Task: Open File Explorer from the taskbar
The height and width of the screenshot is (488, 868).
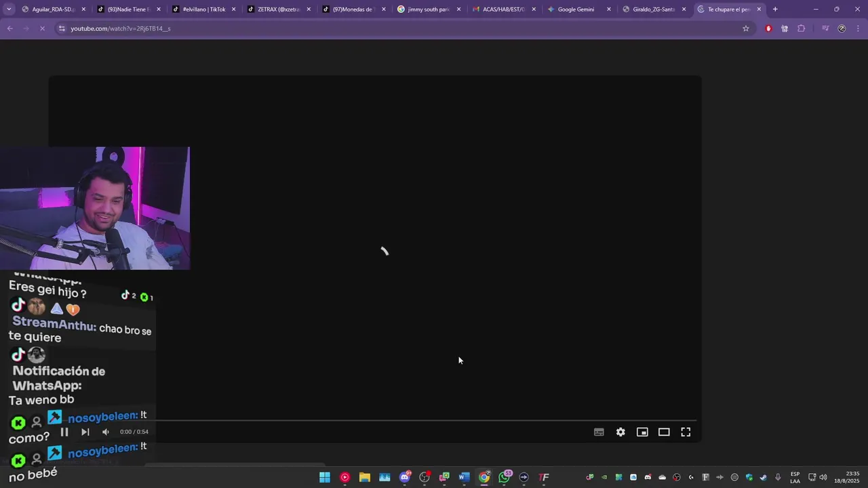Action: point(365,477)
